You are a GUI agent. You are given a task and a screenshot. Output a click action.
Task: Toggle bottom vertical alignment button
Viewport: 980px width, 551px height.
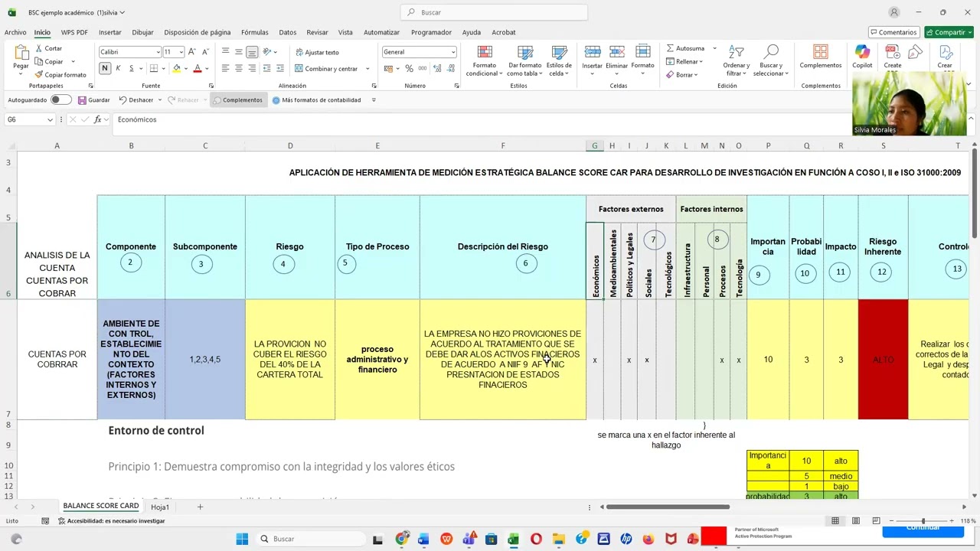251,51
